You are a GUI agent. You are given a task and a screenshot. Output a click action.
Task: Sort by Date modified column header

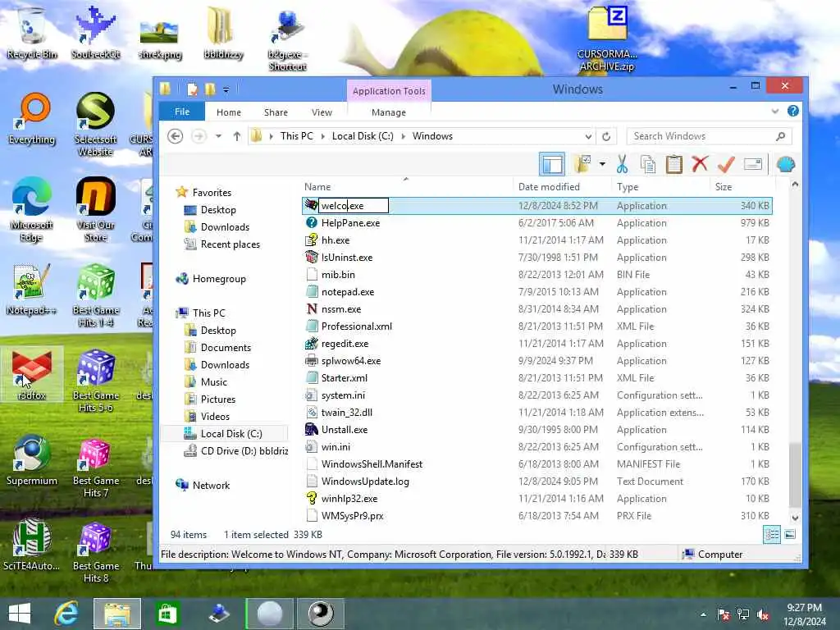click(549, 186)
